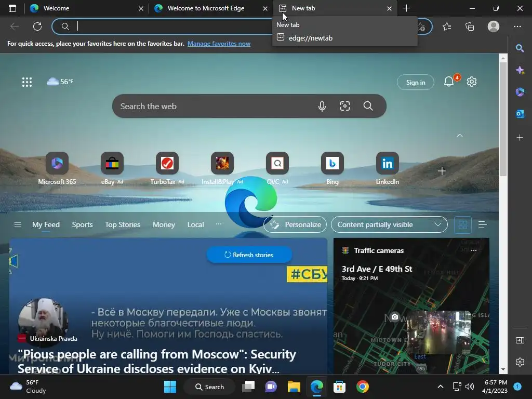Open Content partially visible dropdown

coord(389,224)
